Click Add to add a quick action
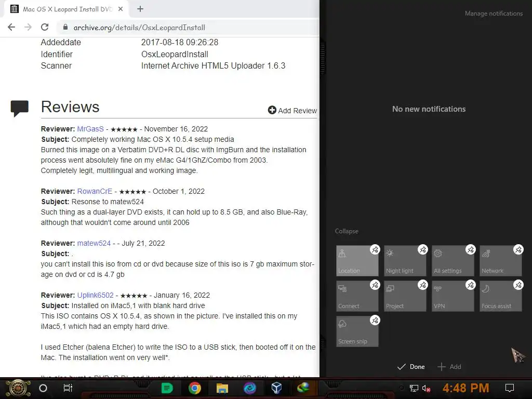The width and height of the screenshot is (532, 399). pos(449,367)
